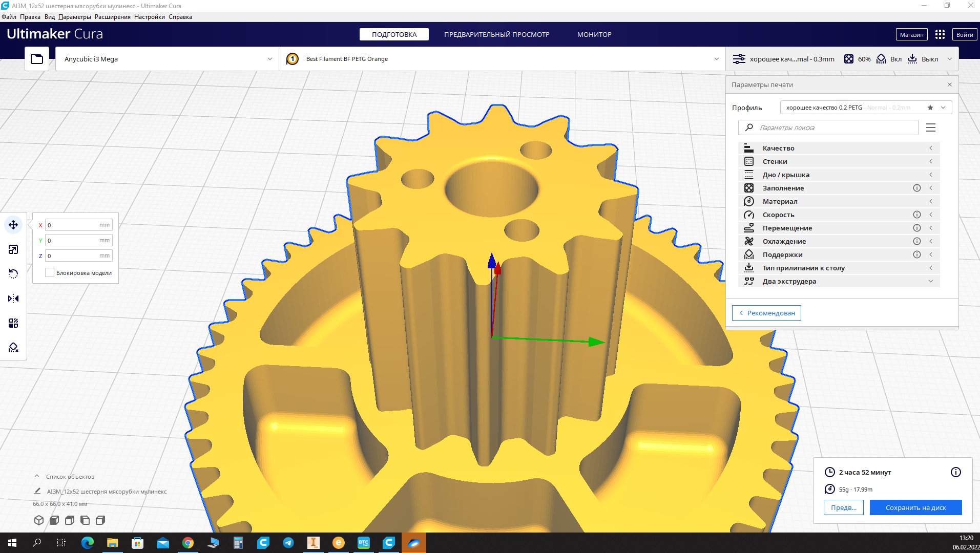Screen dimensions: 980x553
Task: Expand the Дно / крышка settings section
Action: [839, 175]
